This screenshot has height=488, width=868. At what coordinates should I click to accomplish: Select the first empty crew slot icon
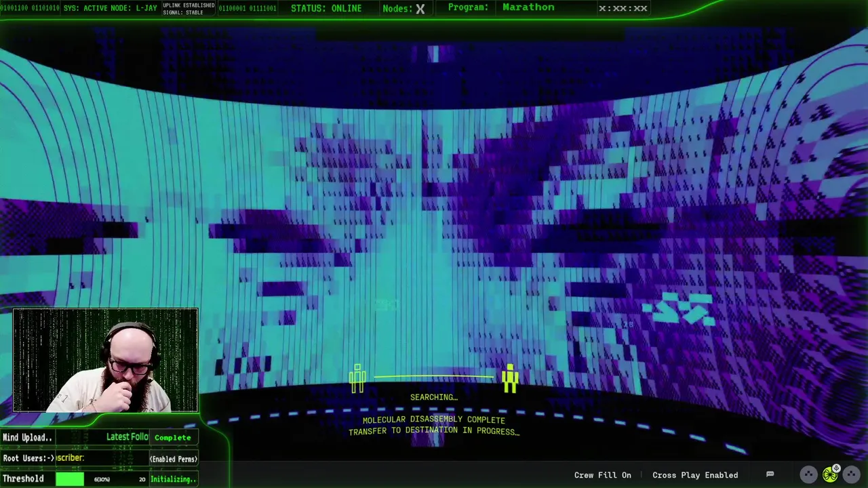tap(808, 475)
